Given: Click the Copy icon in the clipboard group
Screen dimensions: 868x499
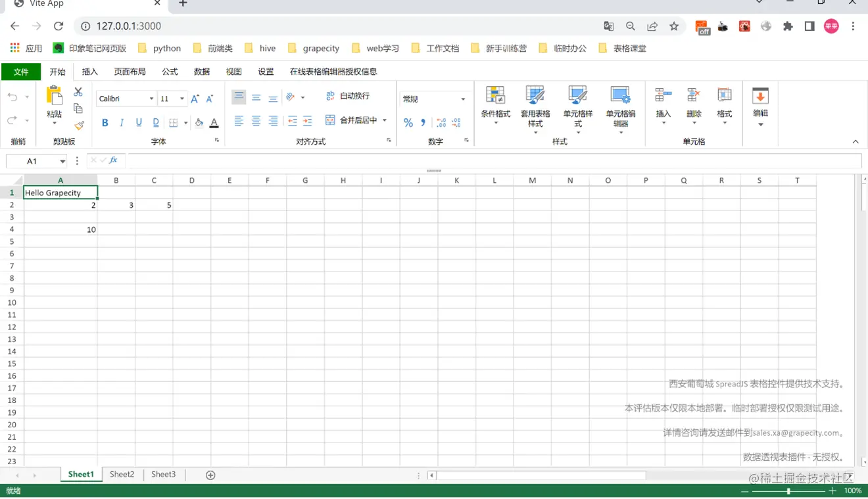Looking at the screenshot, I should [x=78, y=108].
